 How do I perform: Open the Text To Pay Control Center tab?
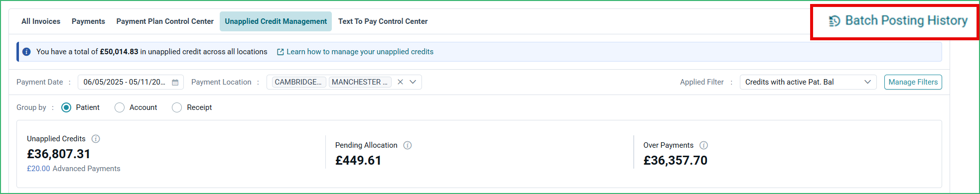tap(383, 21)
